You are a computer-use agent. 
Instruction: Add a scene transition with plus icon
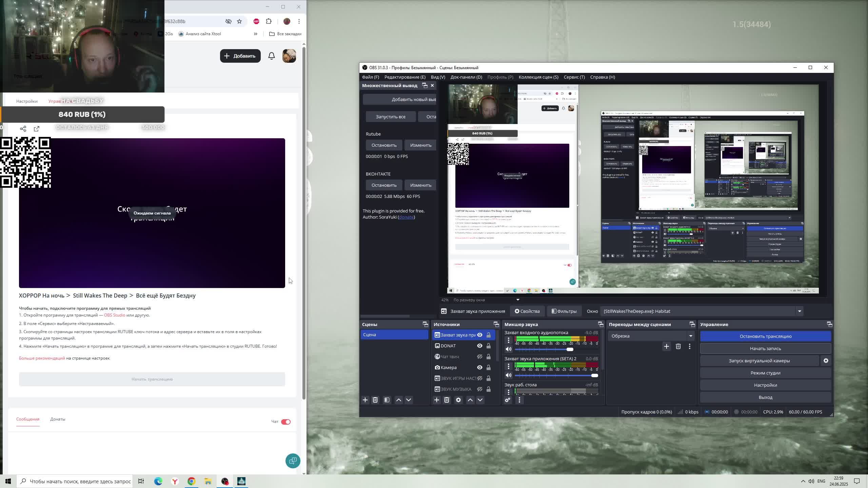(x=666, y=346)
